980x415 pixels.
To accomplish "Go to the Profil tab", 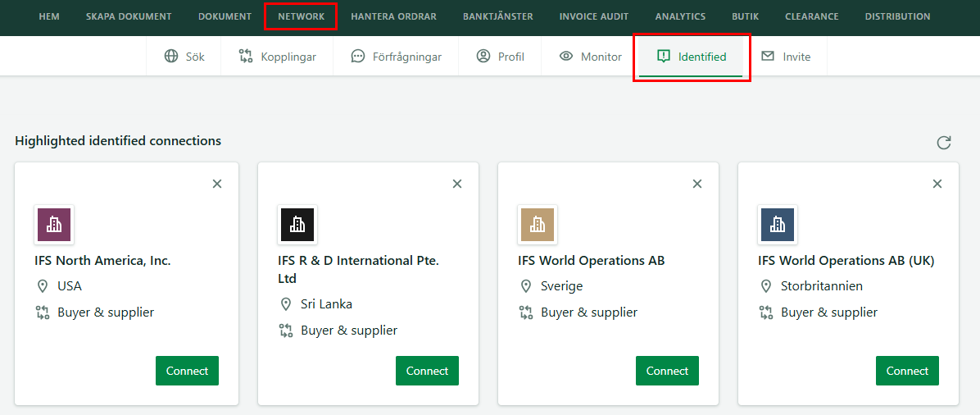I will click(500, 57).
